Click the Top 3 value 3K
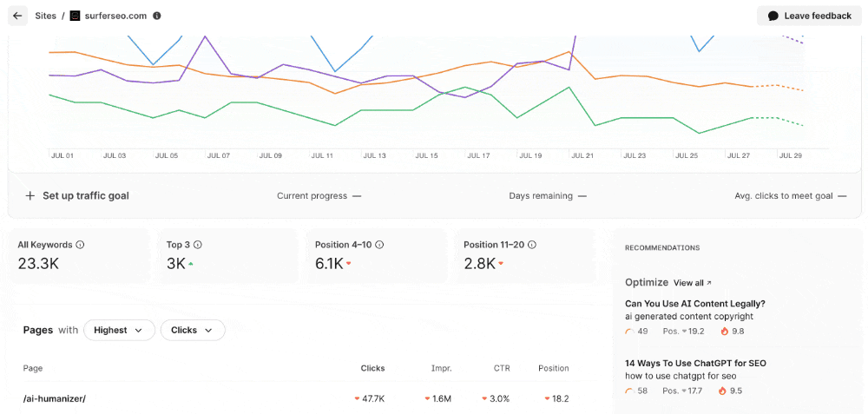The width and height of the screenshot is (868, 414). pos(176,264)
